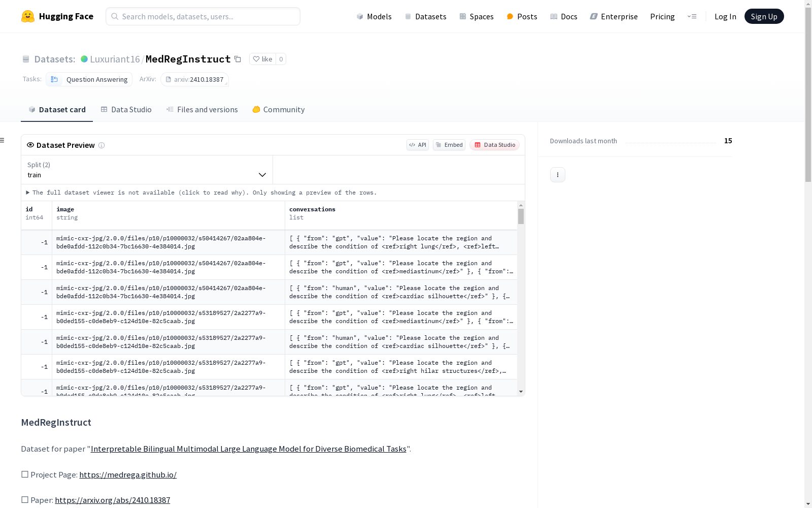Click the Question Answering task icon
The width and height of the screenshot is (812, 508).
[x=54, y=79]
